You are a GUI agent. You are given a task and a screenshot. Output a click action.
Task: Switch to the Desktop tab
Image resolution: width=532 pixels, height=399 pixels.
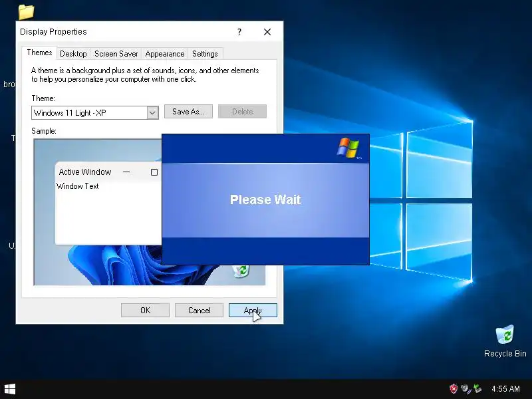[73, 54]
